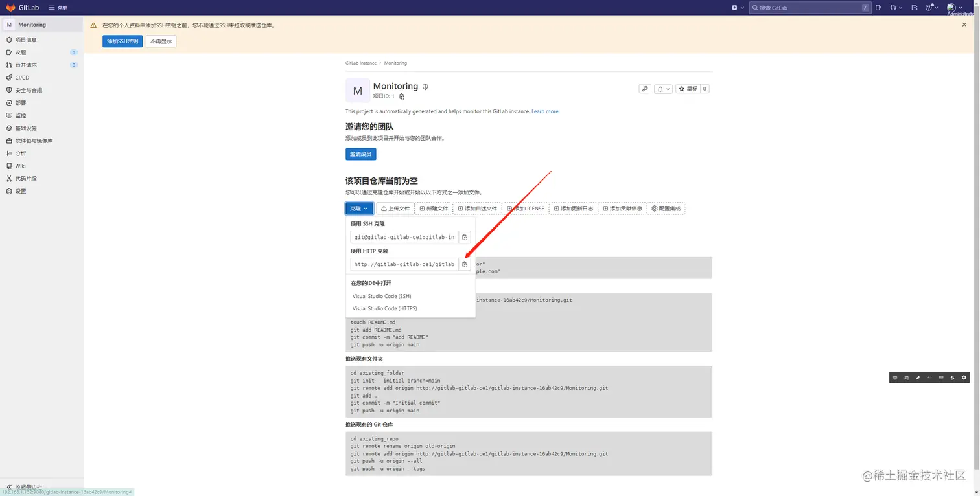Open the to-do list icon
This screenshot has height=496, width=980.
(x=915, y=8)
